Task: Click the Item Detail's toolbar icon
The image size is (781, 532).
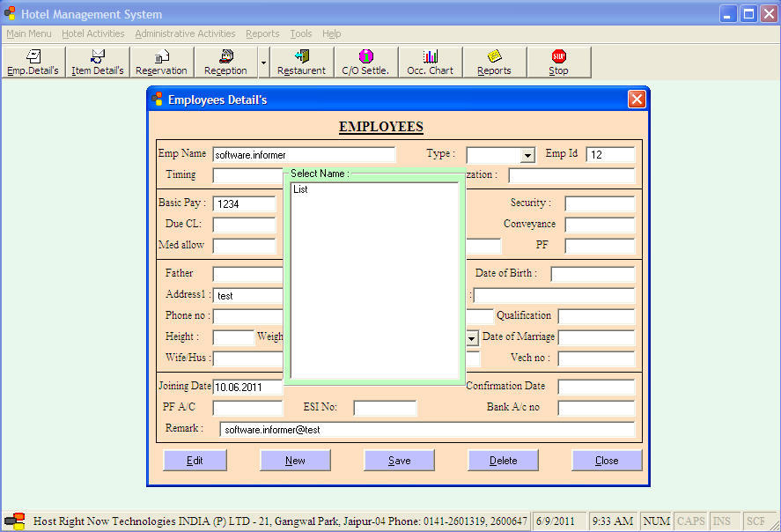Action: [x=98, y=62]
